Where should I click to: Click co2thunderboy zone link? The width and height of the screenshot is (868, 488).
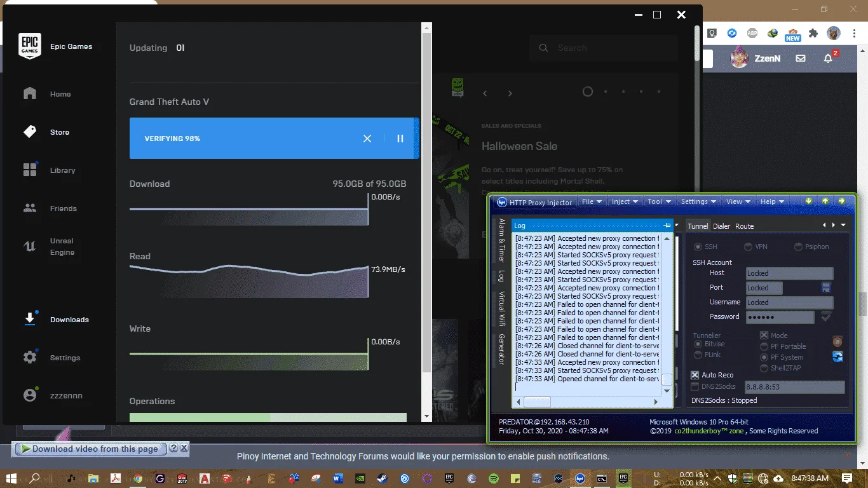[x=709, y=431]
